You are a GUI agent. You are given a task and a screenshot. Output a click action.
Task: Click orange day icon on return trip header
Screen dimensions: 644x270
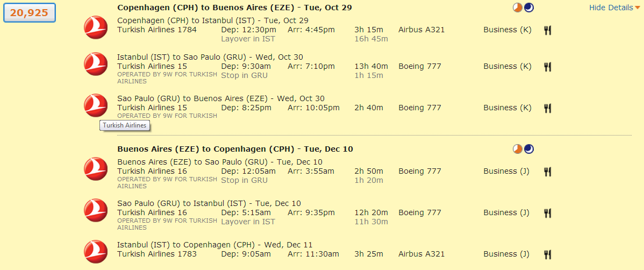point(518,149)
